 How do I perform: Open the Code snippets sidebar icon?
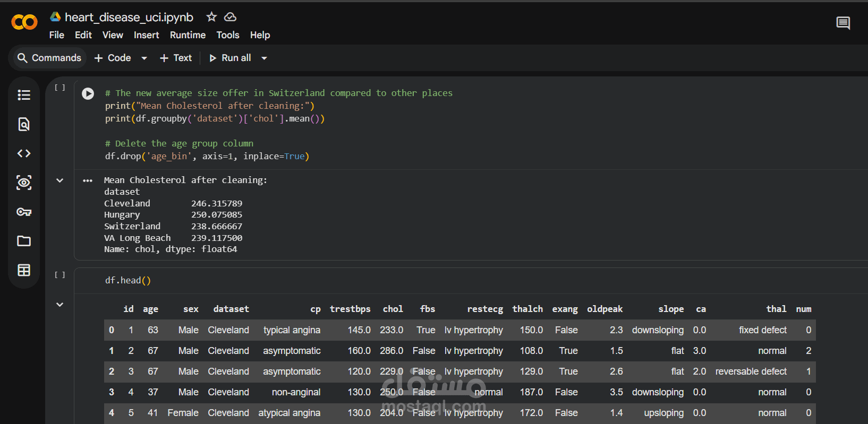click(x=24, y=153)
